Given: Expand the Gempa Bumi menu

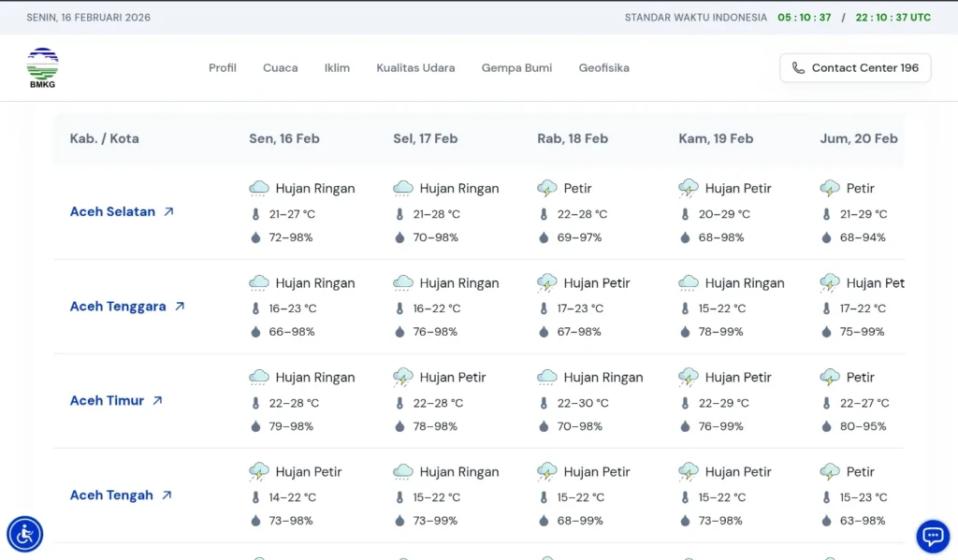Looking at the screenshot, I should [516, 68].
